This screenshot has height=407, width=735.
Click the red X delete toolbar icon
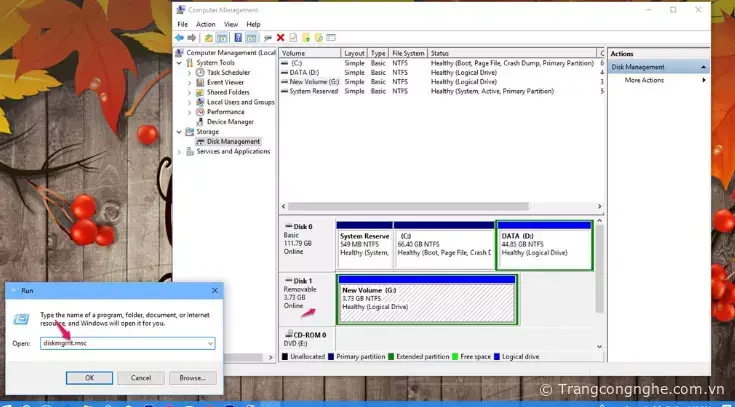280,37
